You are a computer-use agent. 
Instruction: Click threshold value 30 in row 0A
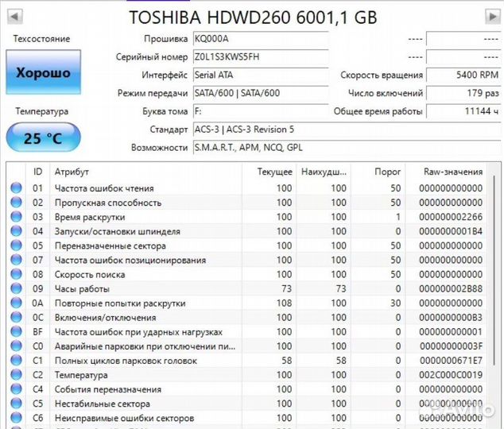pos(395,303)
